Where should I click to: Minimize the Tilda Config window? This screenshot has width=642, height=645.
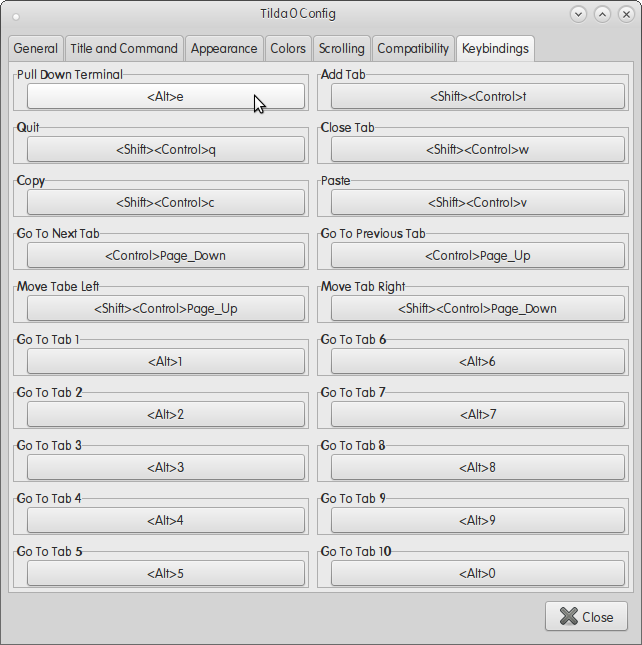(578, 14)
